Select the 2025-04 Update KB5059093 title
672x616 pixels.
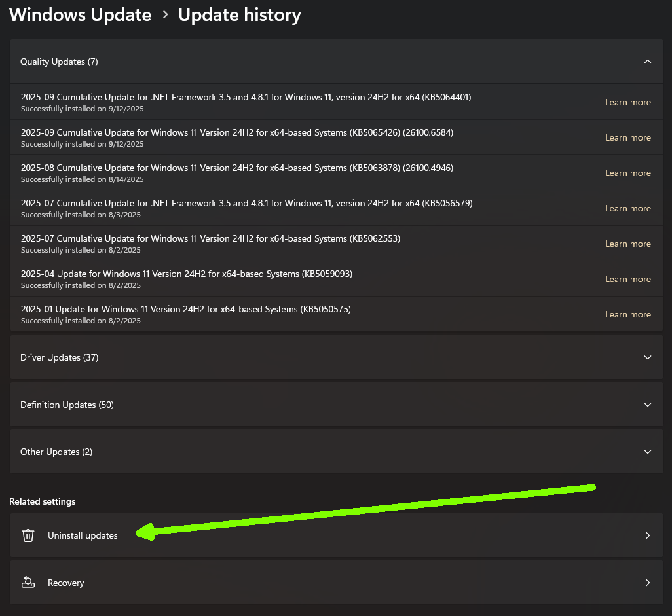(x=187, y=274)
